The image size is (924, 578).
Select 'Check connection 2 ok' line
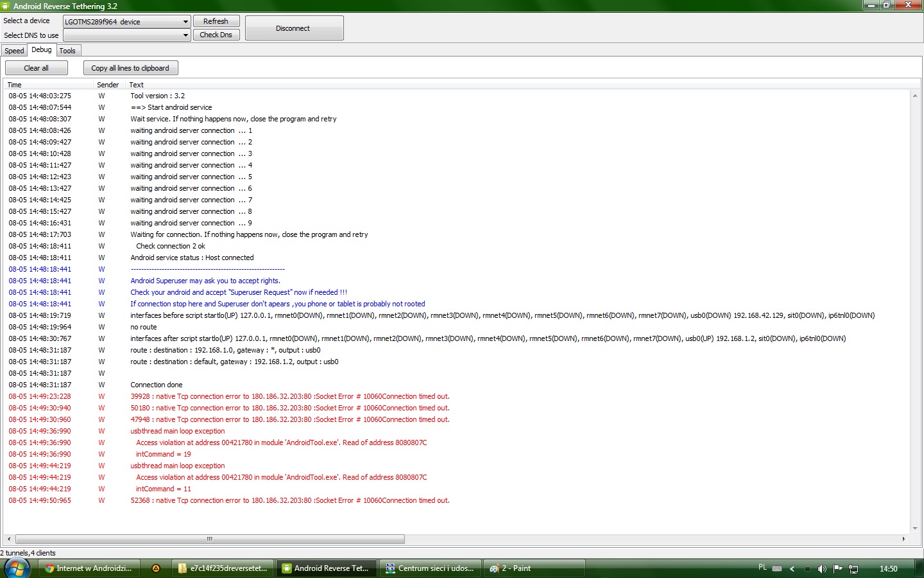point(171,246)
